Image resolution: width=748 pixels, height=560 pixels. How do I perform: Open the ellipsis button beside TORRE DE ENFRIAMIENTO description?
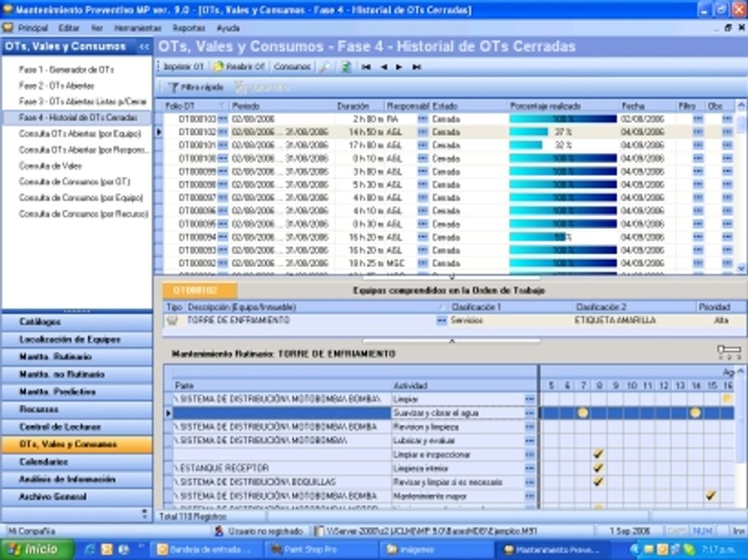click(x=442, y=320)
